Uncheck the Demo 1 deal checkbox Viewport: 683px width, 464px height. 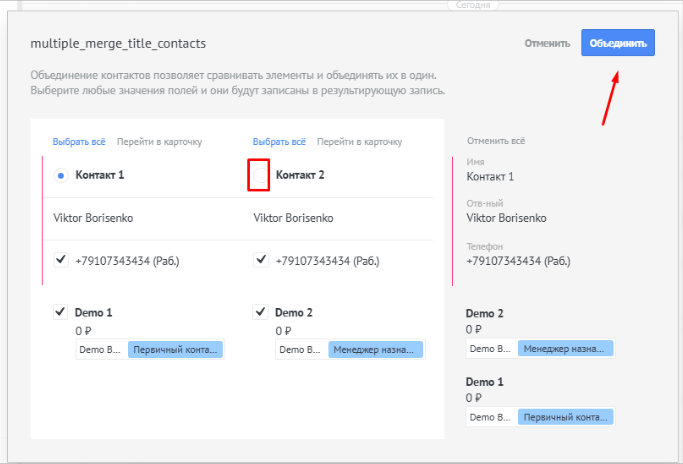tap(61, 312)
